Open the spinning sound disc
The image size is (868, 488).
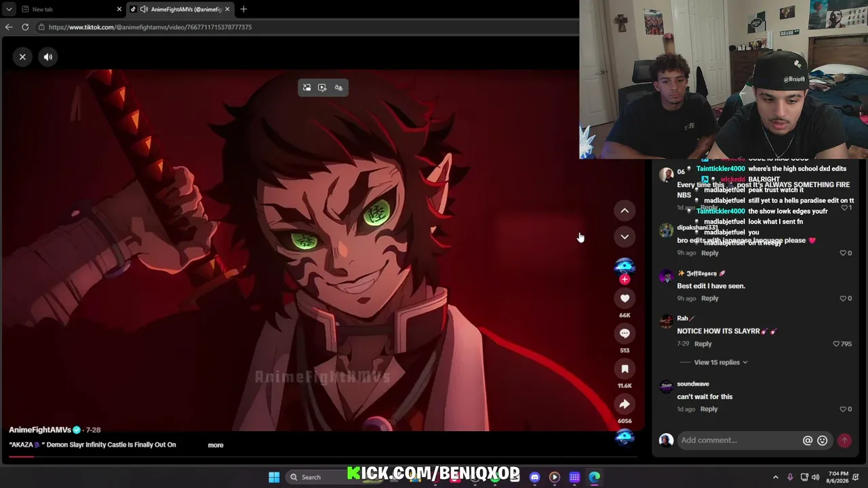click(x=625, y=437)
